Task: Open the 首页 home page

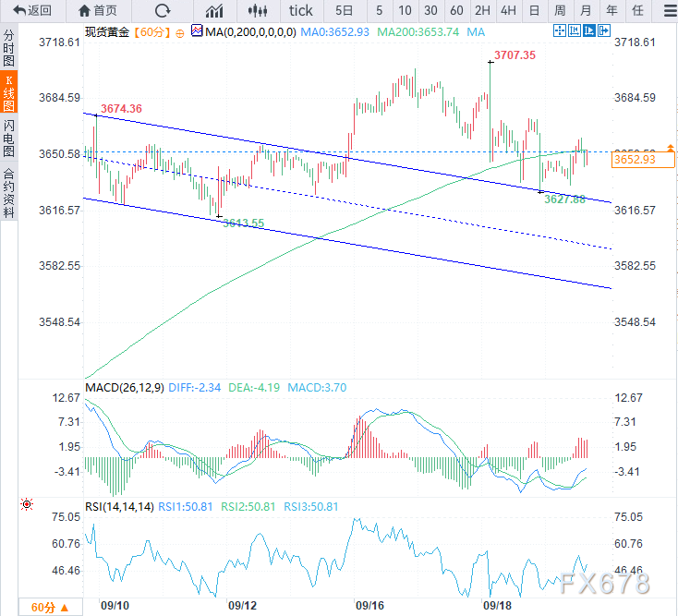Action: [x=98, y=11]
